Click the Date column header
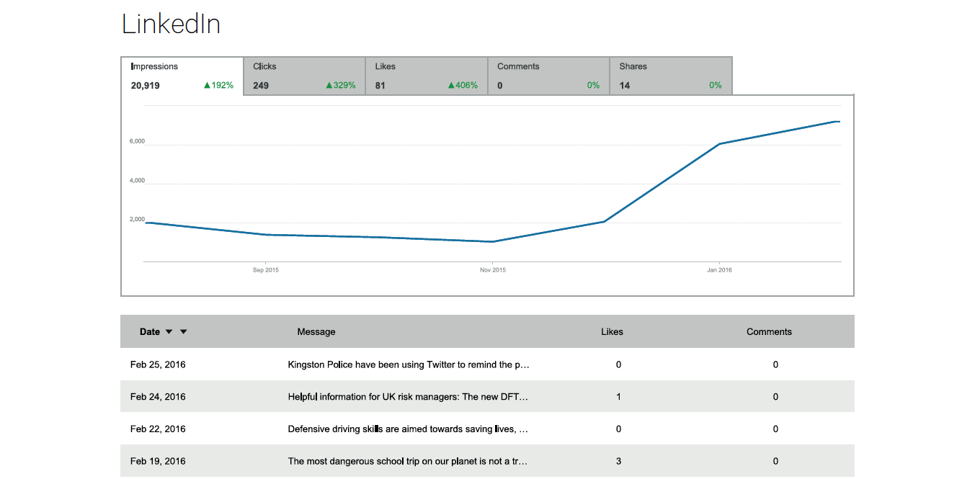 pos(150,332)
